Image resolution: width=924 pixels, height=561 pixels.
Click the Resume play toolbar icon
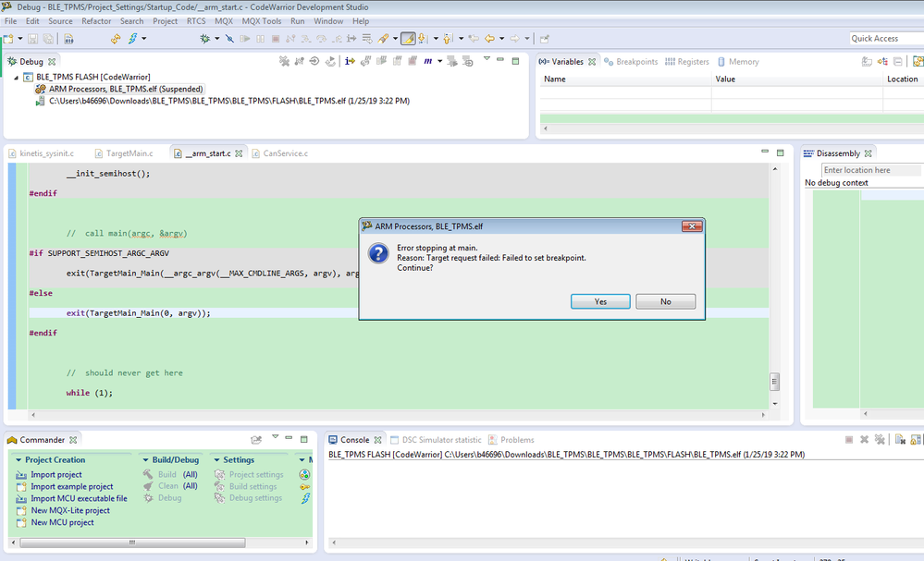[244, 39]
